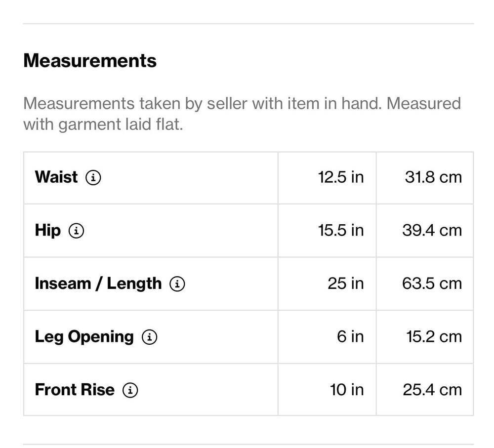Click the 12.5 in waist value

(341, 177)
